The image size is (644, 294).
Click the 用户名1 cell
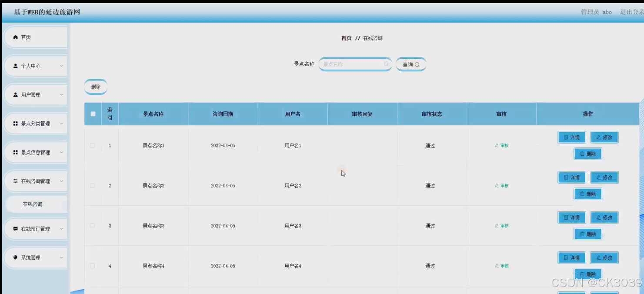[x=293, y=146]
